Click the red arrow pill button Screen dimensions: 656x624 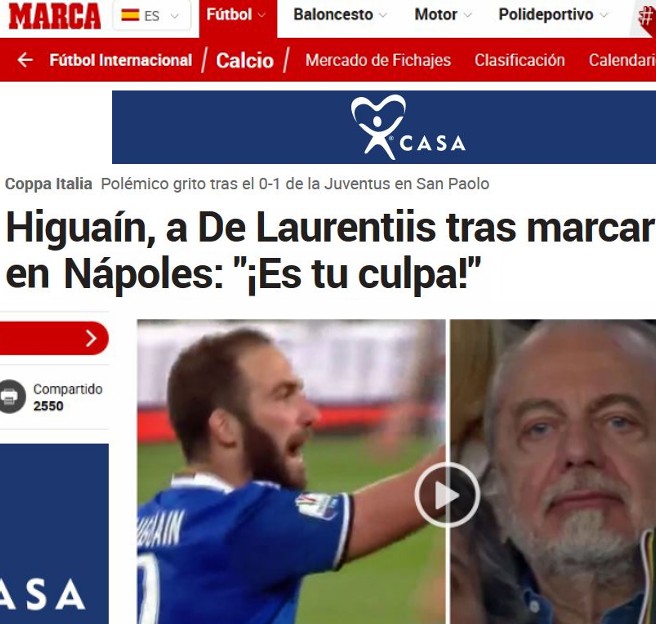click(54, 338)
